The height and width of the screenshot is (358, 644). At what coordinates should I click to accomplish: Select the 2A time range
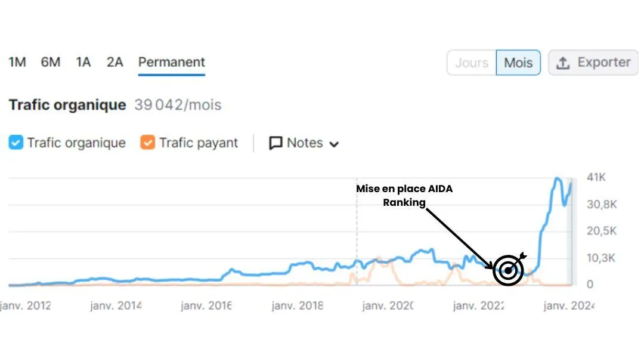click(x=115, y=62)
